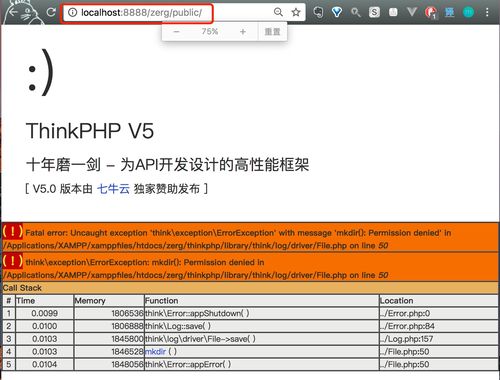500x380 pixels.
Task: Click the white square extension icon
Action: tap(393, 12)
